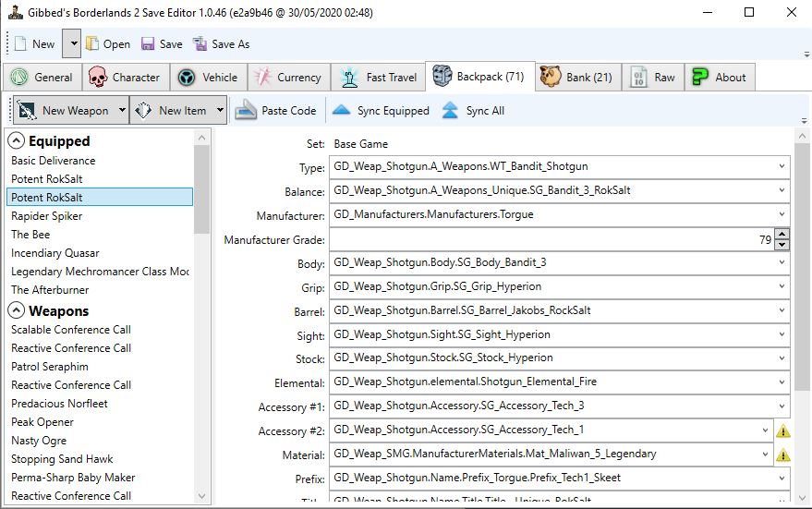This screenshot has height=509, width=812.
Task: Click the Save floppy disk icon
Action: click(x=148, y=44)
